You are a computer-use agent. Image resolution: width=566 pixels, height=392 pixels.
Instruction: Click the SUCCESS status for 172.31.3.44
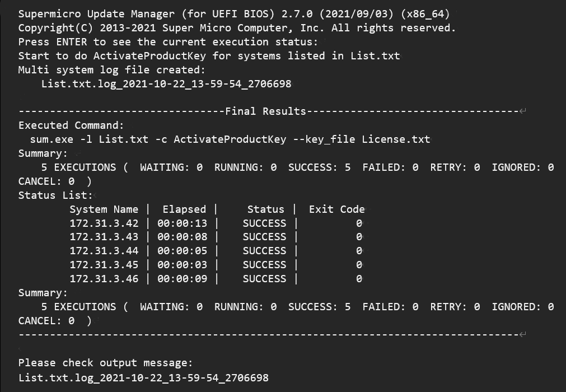[264, 251]
